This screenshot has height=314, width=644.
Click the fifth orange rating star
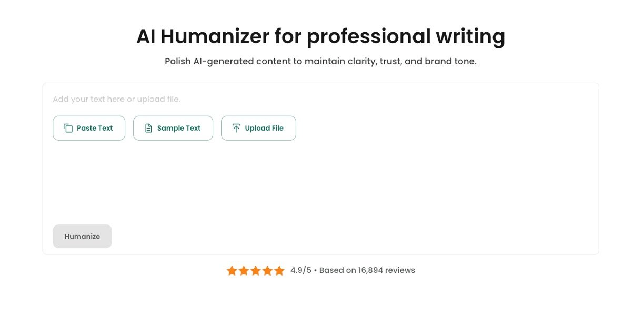tap(279, 271)
